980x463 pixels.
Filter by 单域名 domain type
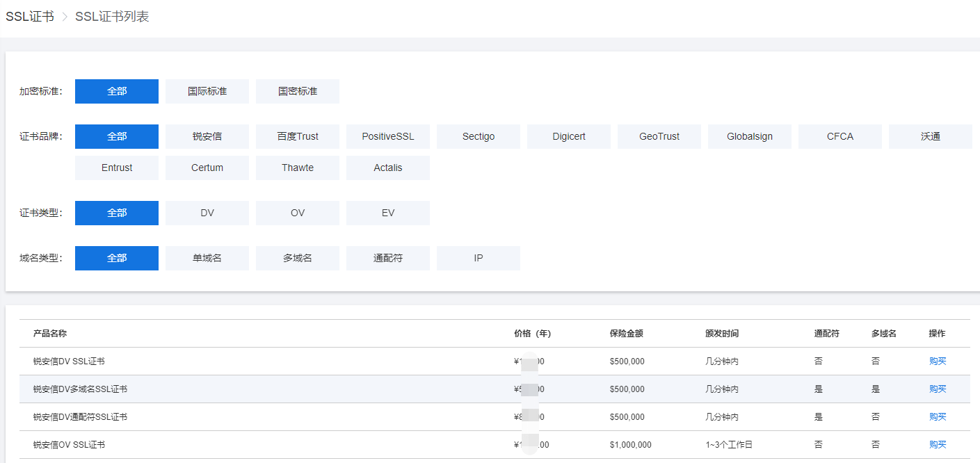[207, 258]
